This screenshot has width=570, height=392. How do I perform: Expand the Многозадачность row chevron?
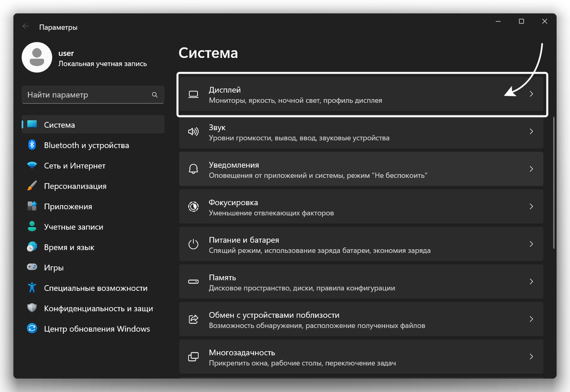(x=531, y=356)
